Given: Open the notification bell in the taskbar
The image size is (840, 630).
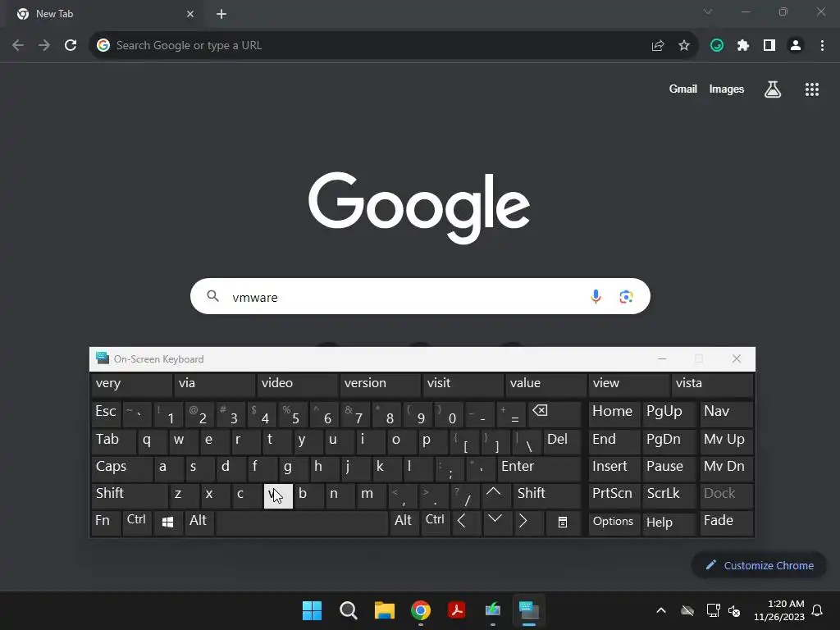Looking at the screenshot, I should click(x=818, y=610).
